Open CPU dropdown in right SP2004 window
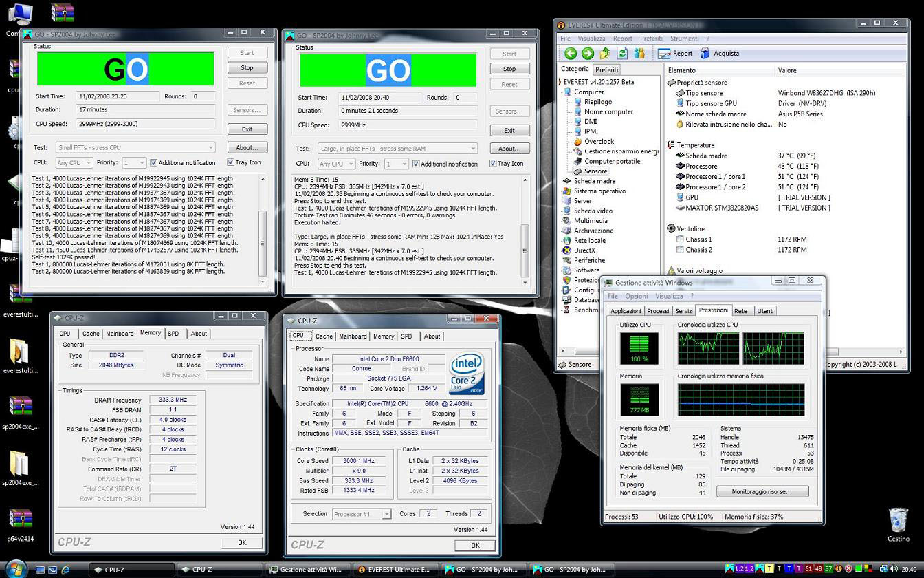 (336, 164)
